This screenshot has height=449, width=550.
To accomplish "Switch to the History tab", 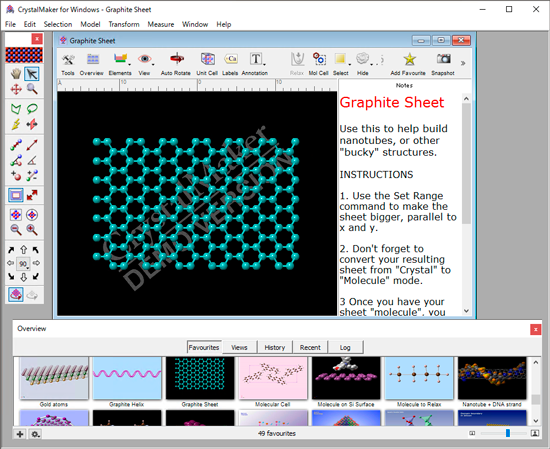I will [275, 347].
